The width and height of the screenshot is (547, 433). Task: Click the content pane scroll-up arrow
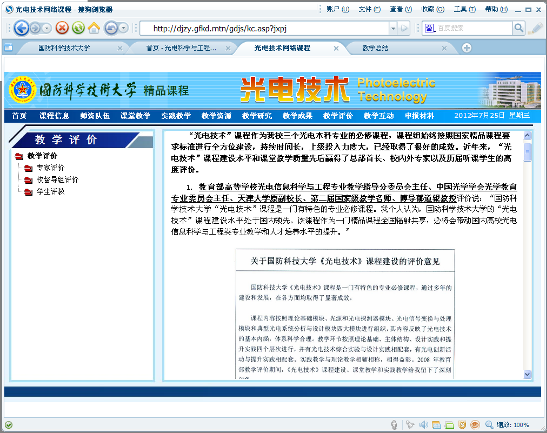coord(527,135)
